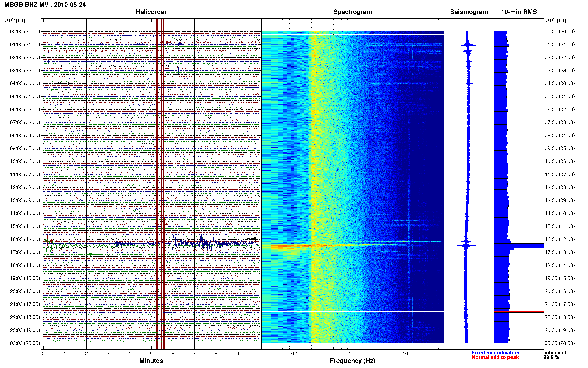Click the '10-min RMS' panel heading
588x368 pixels.
coord(519,12)
